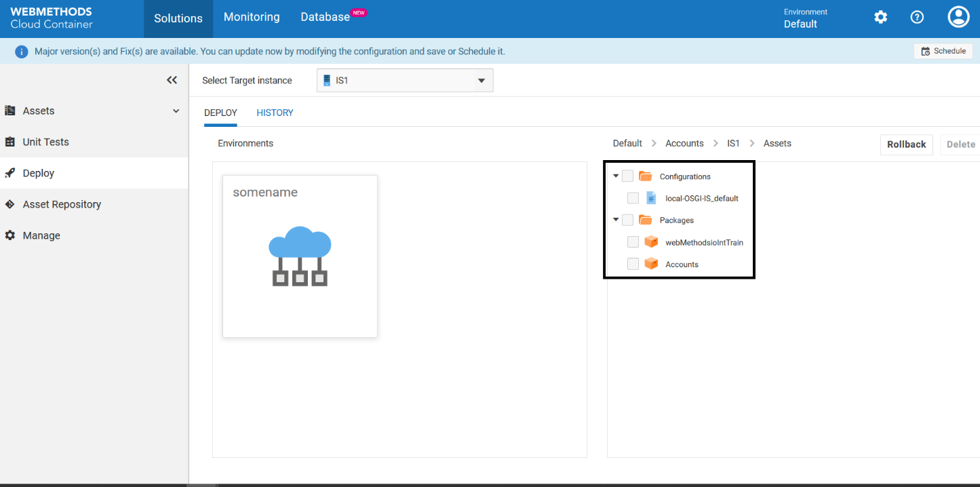Select the HISTORY tab

[x=275, y=113]
